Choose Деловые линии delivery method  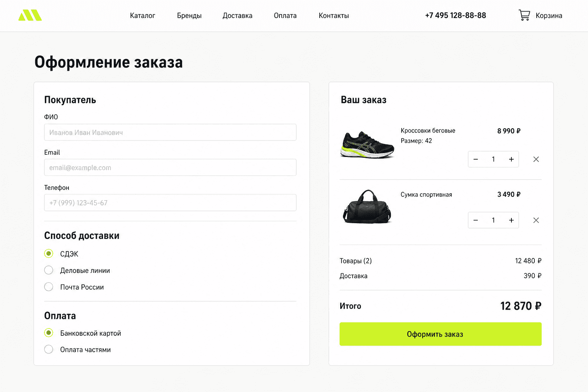tap(49, 270)
